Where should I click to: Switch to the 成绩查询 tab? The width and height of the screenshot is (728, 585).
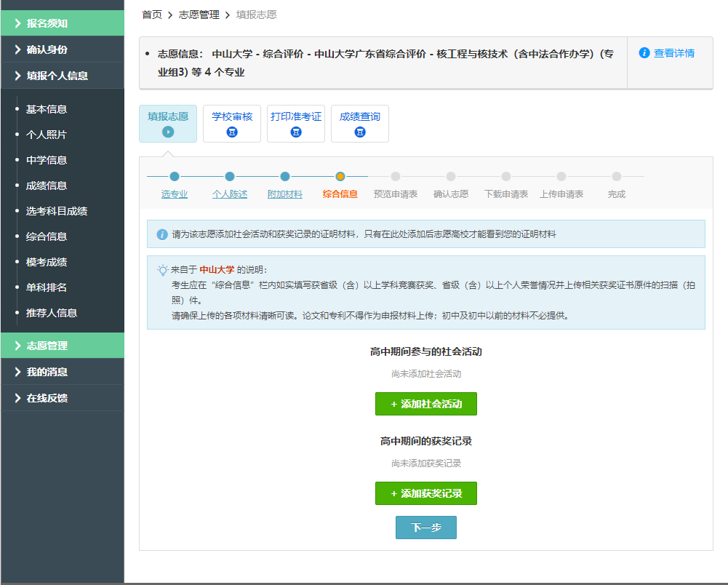pos(360,124)
